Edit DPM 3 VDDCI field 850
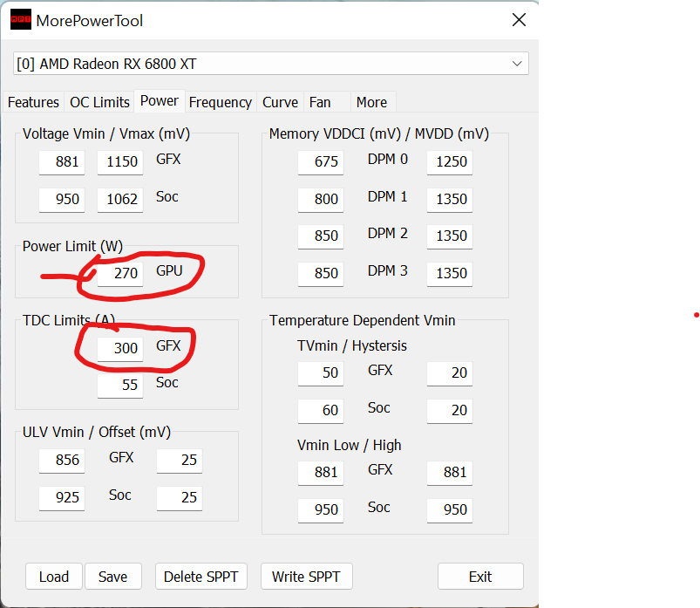 coord(321,274)
